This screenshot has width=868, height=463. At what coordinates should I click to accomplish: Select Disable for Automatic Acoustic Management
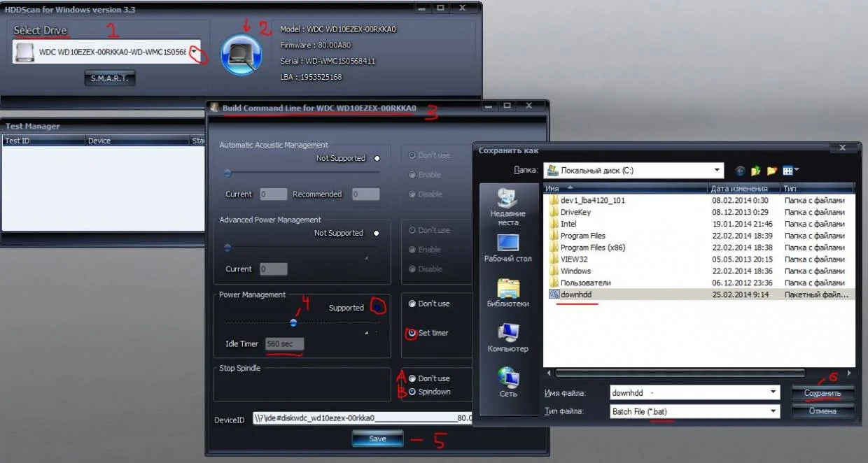coord(412,194)
